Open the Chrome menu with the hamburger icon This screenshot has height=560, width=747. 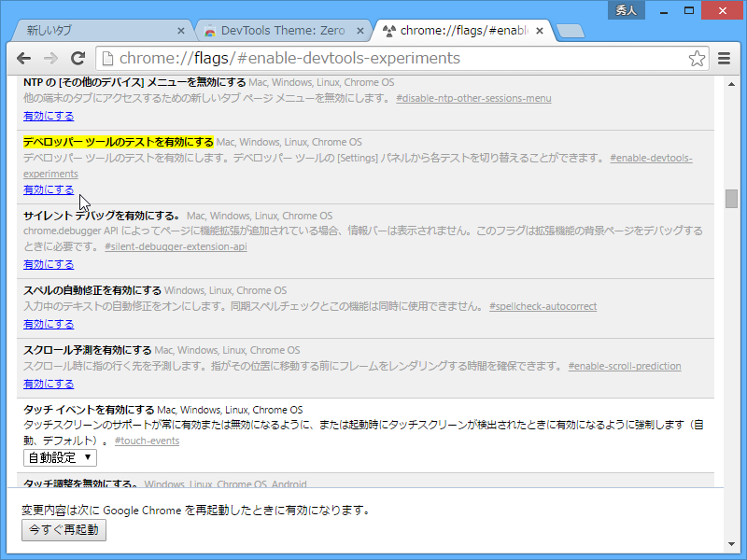(x=724, y=58)
